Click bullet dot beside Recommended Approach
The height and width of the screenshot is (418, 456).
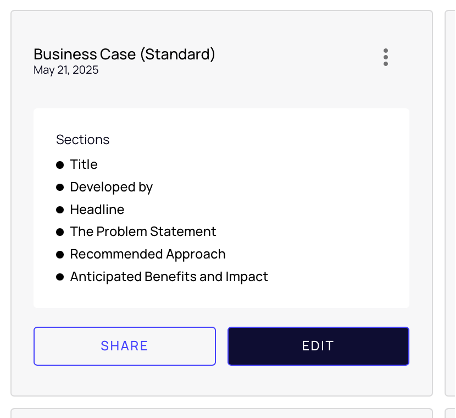[60, 255]
